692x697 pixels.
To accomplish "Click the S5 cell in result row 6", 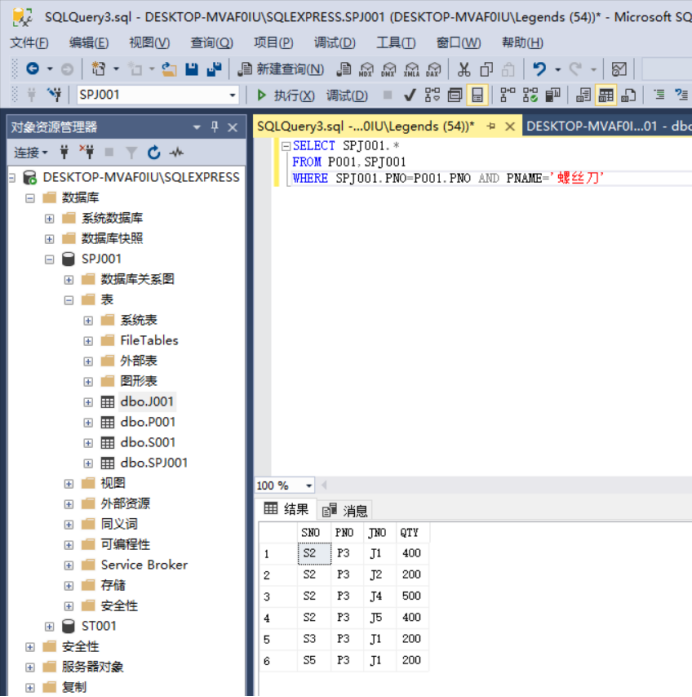I will (x=314, y=661).
